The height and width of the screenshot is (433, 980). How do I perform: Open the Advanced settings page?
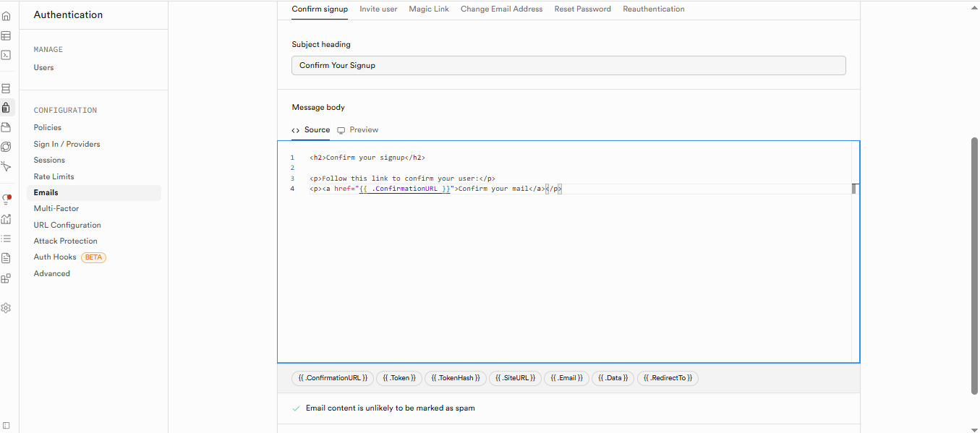[51, 273]
